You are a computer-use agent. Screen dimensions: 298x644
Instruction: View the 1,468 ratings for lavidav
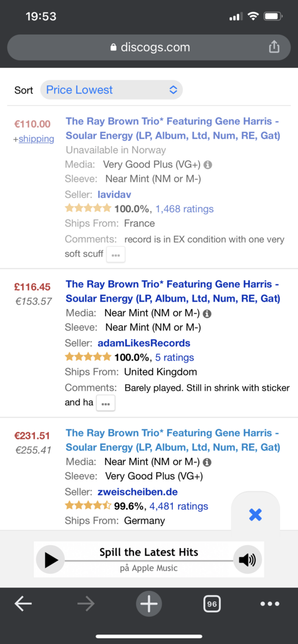click(185, 209)
